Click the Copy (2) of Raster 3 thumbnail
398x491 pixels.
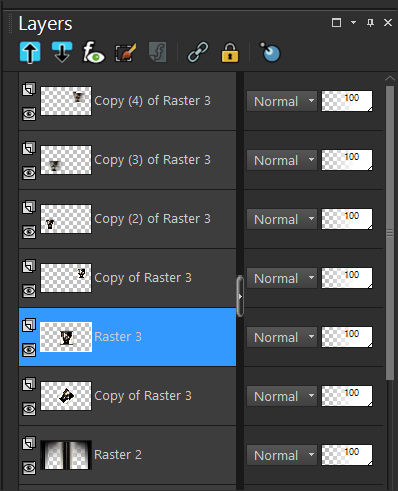pos(66,219)
